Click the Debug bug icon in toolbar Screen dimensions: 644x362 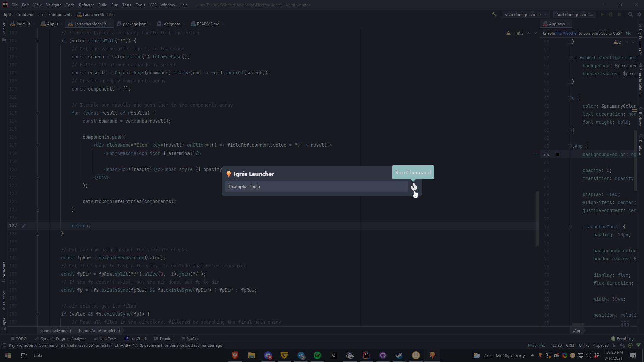click(x=611, y=14)
